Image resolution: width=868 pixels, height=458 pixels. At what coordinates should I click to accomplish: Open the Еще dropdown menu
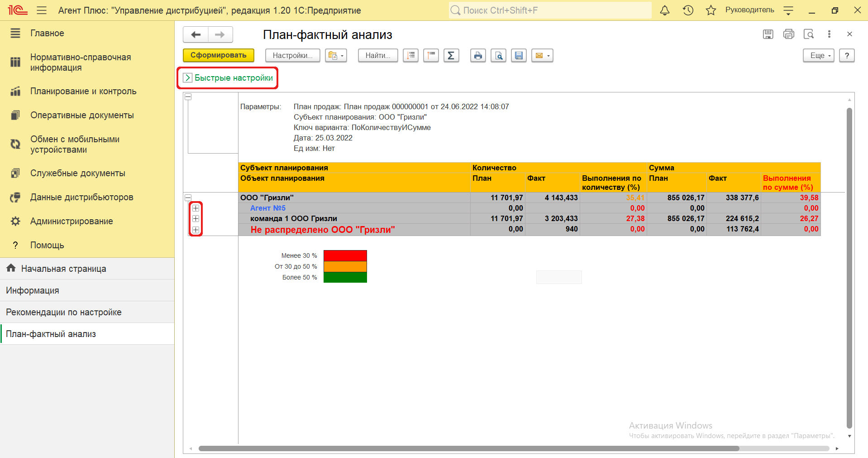pyautogui.click(x=818, y=55)
